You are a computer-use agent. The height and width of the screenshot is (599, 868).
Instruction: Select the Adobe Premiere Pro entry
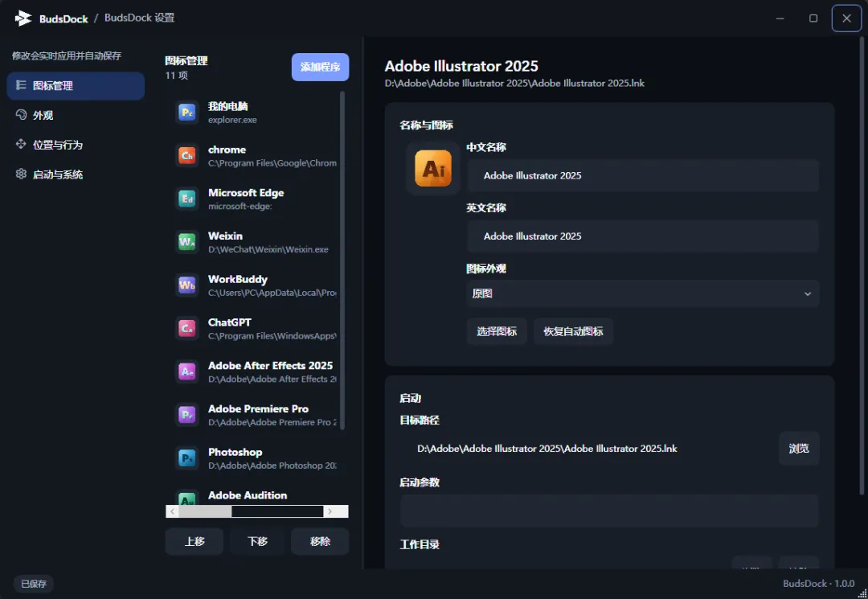(x=258, y=408)
